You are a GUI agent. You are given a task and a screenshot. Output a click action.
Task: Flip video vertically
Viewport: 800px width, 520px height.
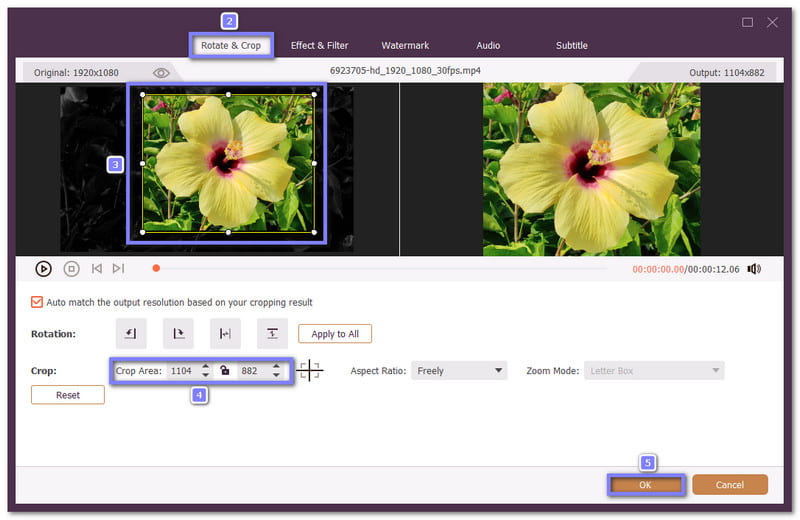pos(272,333)
